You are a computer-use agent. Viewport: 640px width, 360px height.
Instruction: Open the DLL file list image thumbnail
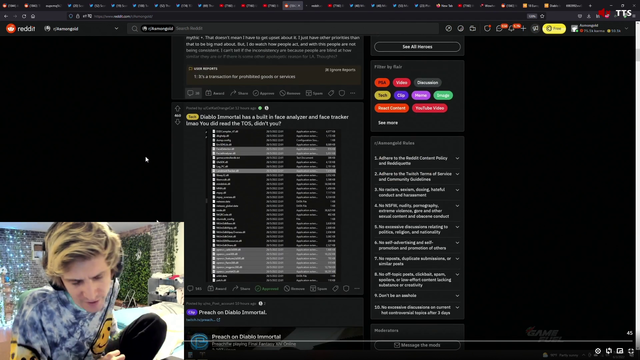point(273,205)
